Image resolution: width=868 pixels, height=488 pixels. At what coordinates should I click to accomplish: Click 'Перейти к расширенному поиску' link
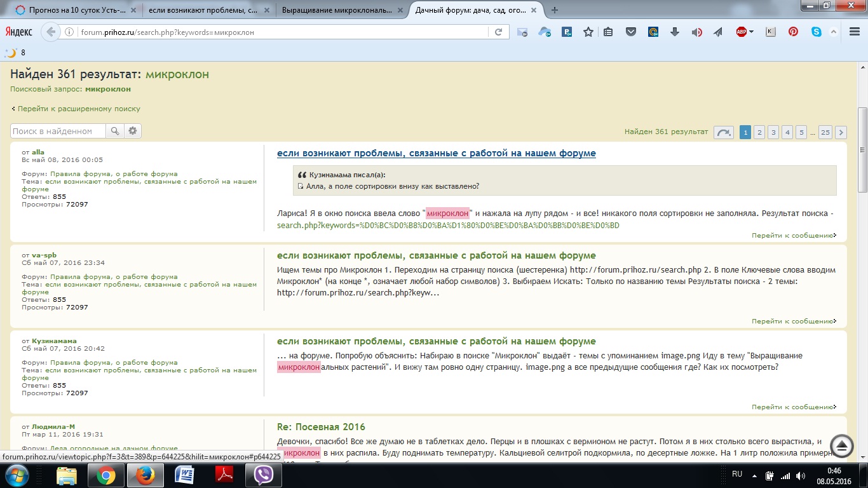pyautogui.click(x=79, y=109)
